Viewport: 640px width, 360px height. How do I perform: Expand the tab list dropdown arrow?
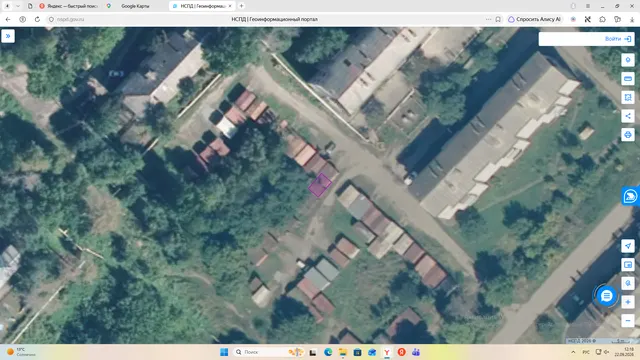click(18, 6)
